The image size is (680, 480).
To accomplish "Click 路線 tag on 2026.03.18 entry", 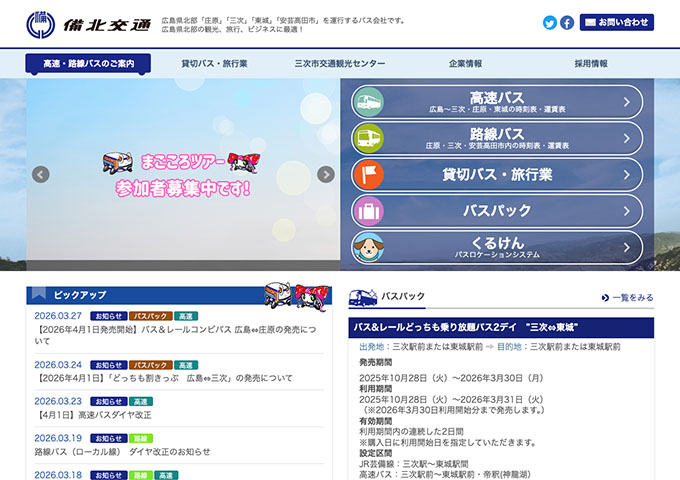I will pyautogui.click(x=141, y=475).
